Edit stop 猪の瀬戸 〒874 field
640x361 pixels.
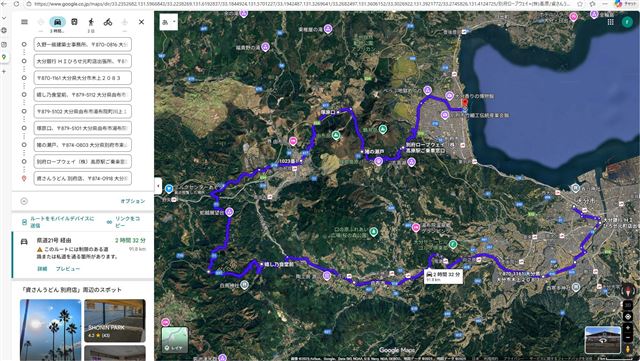click(x=82, y=145)
